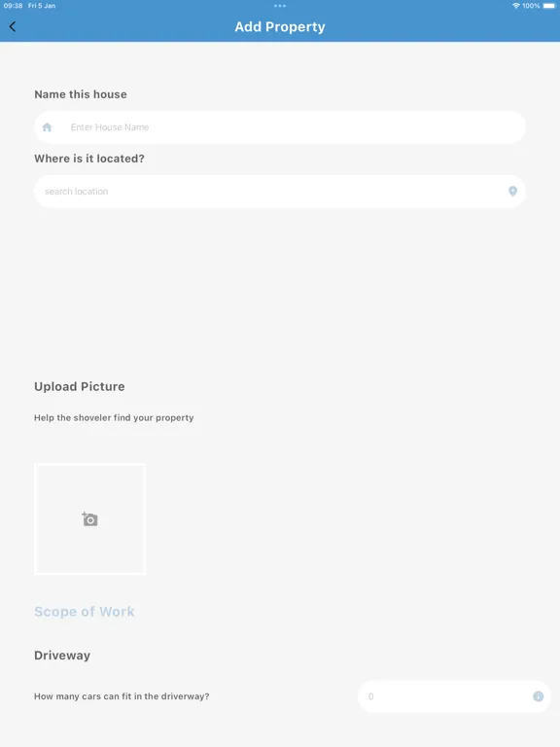
Task: Tap the Driveway section heading
Action: (62, 655)
